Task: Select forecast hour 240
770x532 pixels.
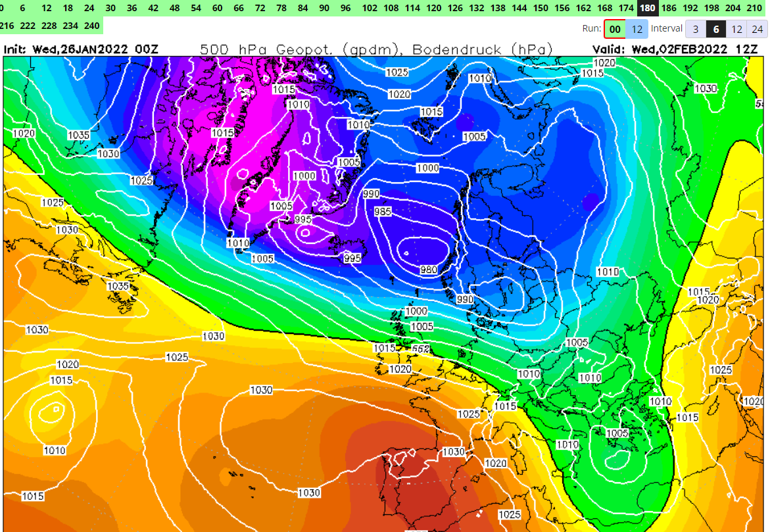Action: click(92, 25)
